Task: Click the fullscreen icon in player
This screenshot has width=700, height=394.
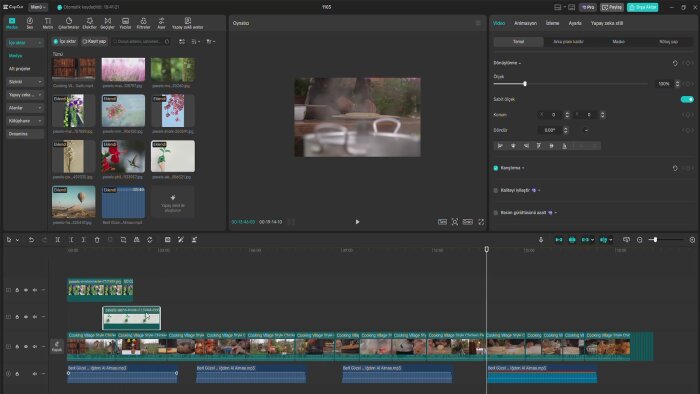Action: (x=481, y=222)
